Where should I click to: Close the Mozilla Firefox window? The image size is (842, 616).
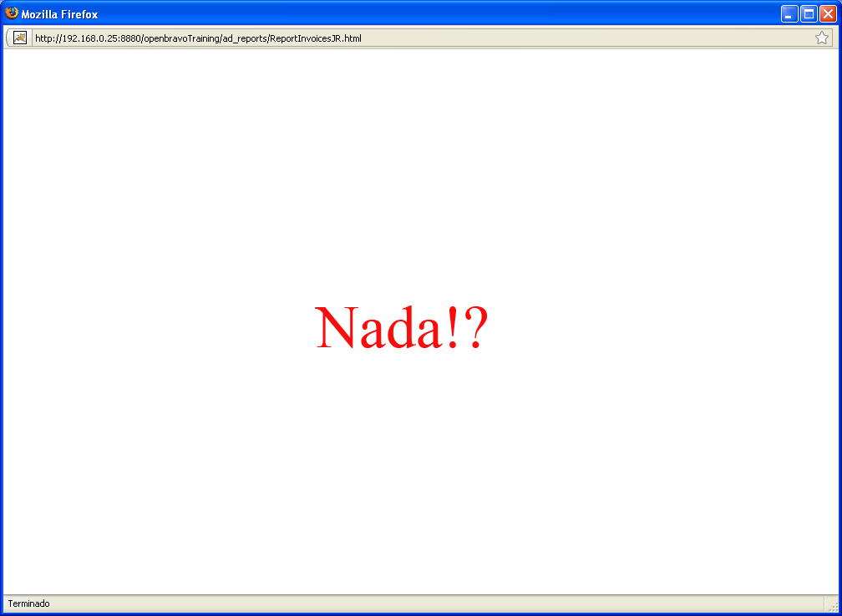click(828, 13)
